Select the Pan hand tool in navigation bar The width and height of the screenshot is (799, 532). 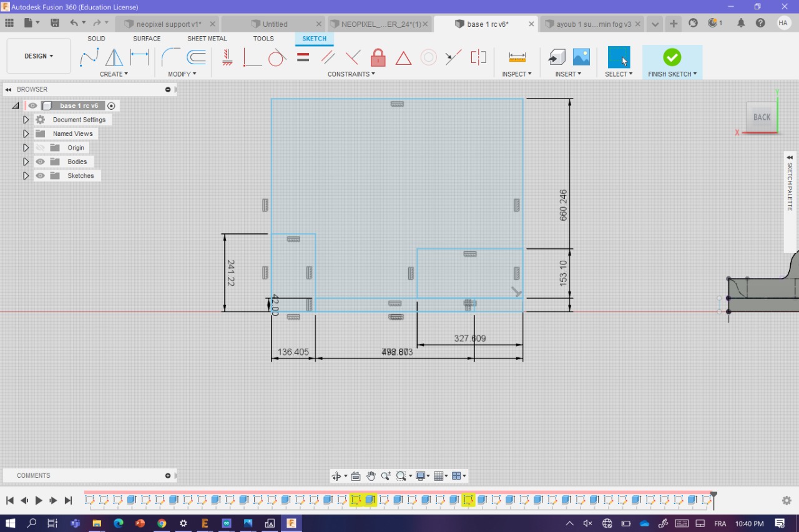tap(371, 476)
